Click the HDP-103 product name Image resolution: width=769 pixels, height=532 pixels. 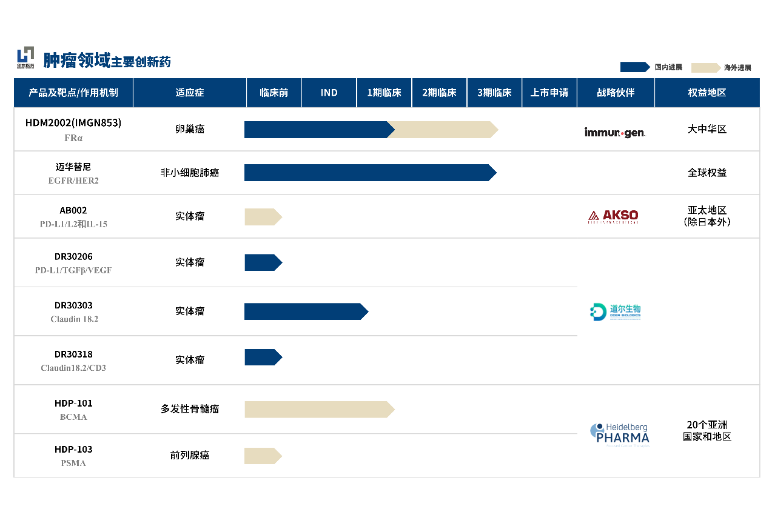tap(73, 449)
